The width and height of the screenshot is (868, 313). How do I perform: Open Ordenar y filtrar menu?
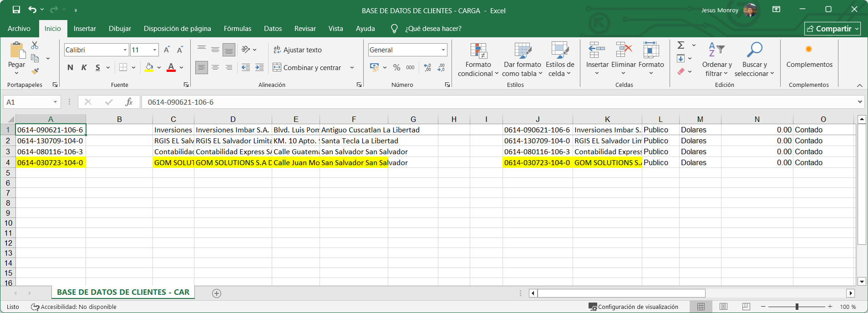pos(717,60)
